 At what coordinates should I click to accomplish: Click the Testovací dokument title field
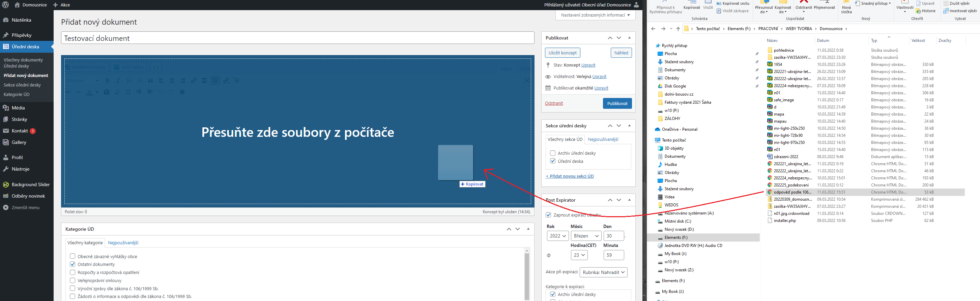(297, 38)
